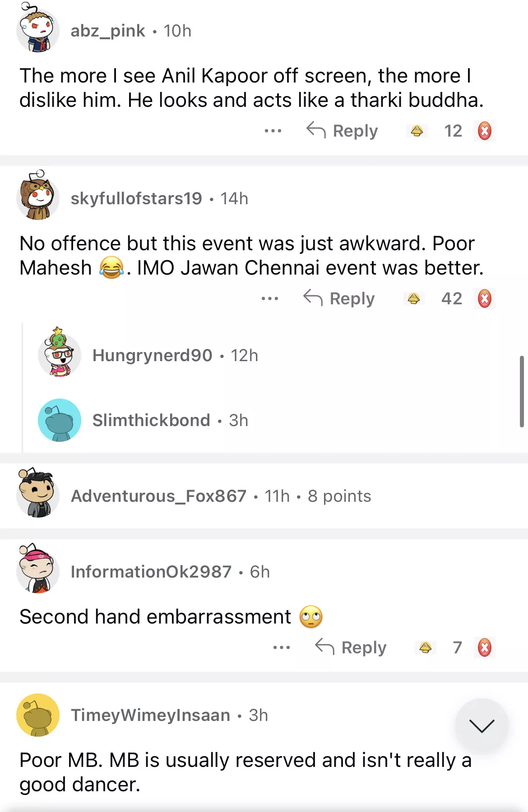Downvote skyfullofstars19's awkward event comment

coord(485,299)
